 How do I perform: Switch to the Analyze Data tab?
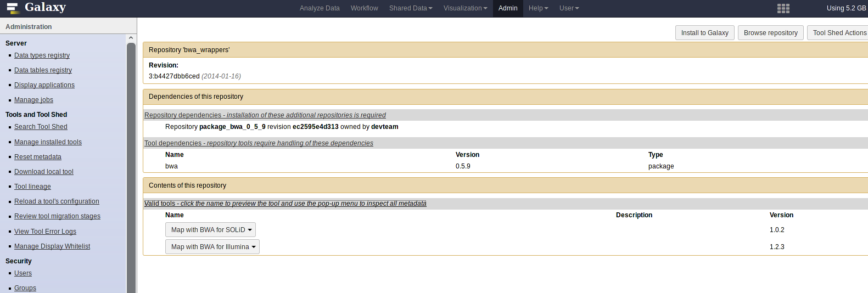coord(320,8)
